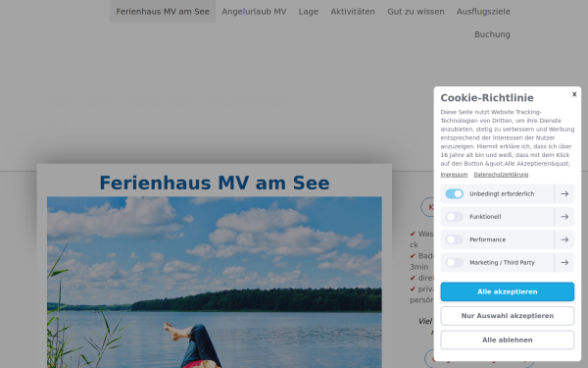Expand Marketing / Third Party details arrow

pos(564,262)
